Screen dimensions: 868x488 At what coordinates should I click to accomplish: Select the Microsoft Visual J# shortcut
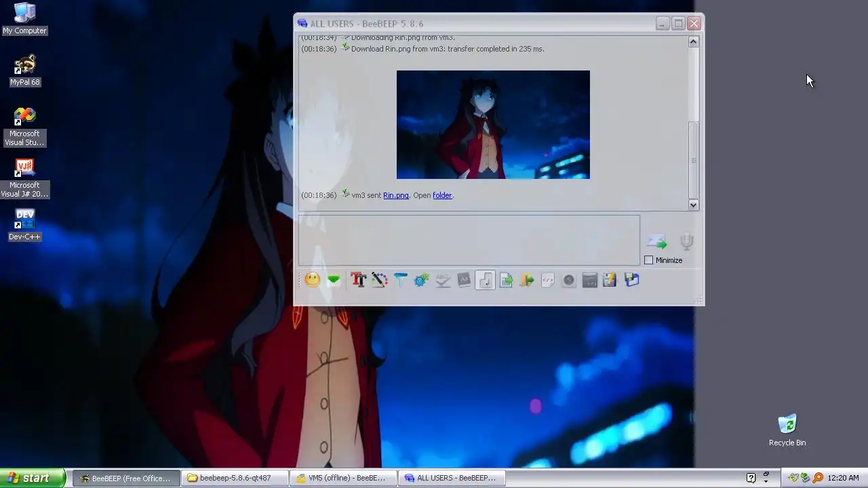click(24, 178)
